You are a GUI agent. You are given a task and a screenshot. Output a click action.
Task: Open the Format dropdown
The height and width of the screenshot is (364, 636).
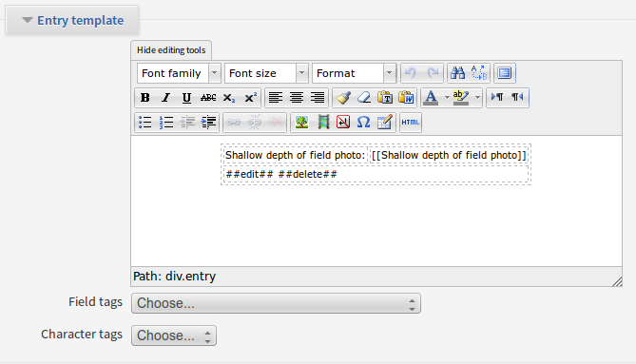point(354,73)
